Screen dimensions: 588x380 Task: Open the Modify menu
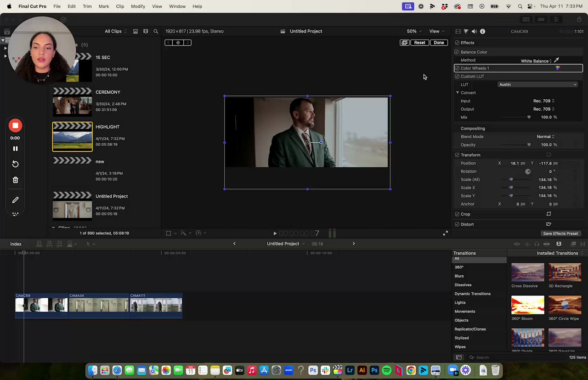[138, 6]
